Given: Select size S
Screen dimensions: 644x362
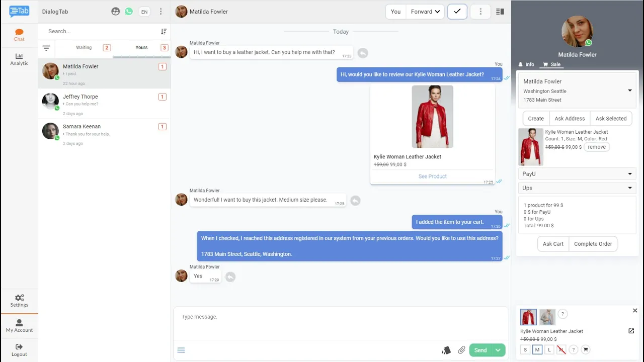Looking at the screenshot, I should 525,349.
